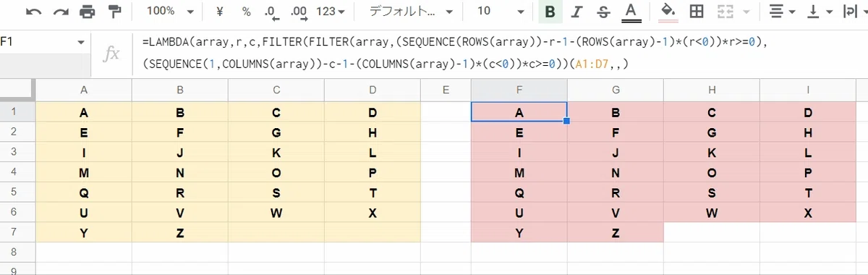Select row 1 header
The image size is (868, 275).
point(17,112)
